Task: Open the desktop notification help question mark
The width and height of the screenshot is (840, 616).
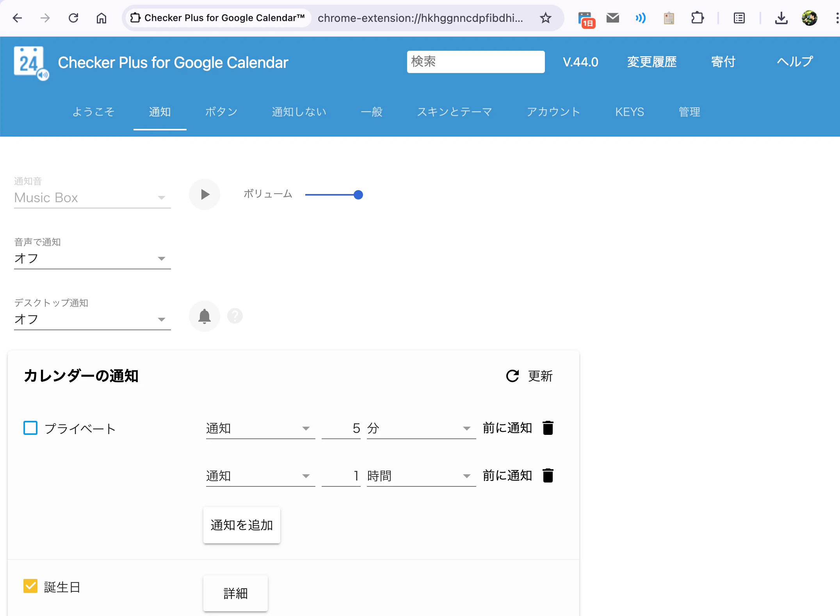Action: [235, 316]
